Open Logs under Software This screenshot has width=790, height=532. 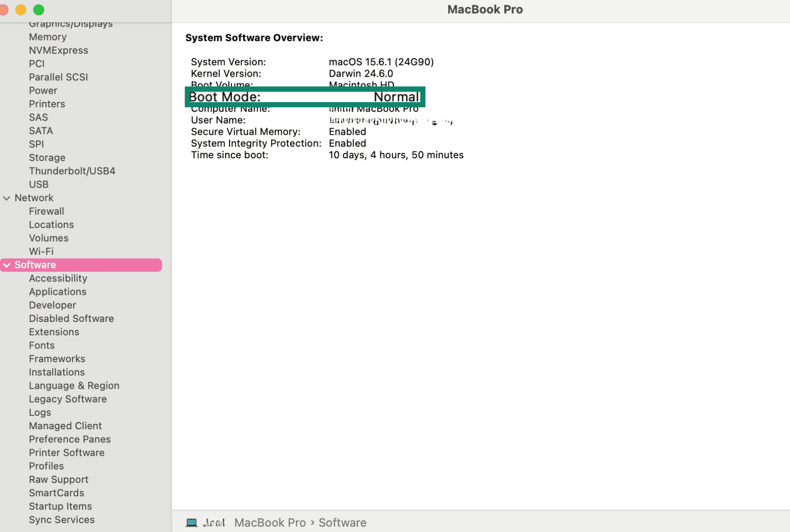[40, 412]
